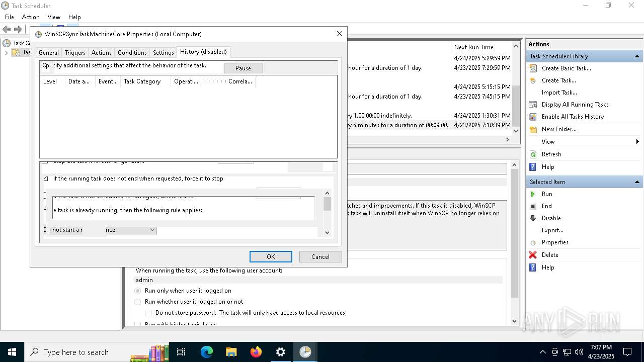Toggle the Do not store password checkbox
This screenshot has width=644, height=362.
[x=148, y=313]
